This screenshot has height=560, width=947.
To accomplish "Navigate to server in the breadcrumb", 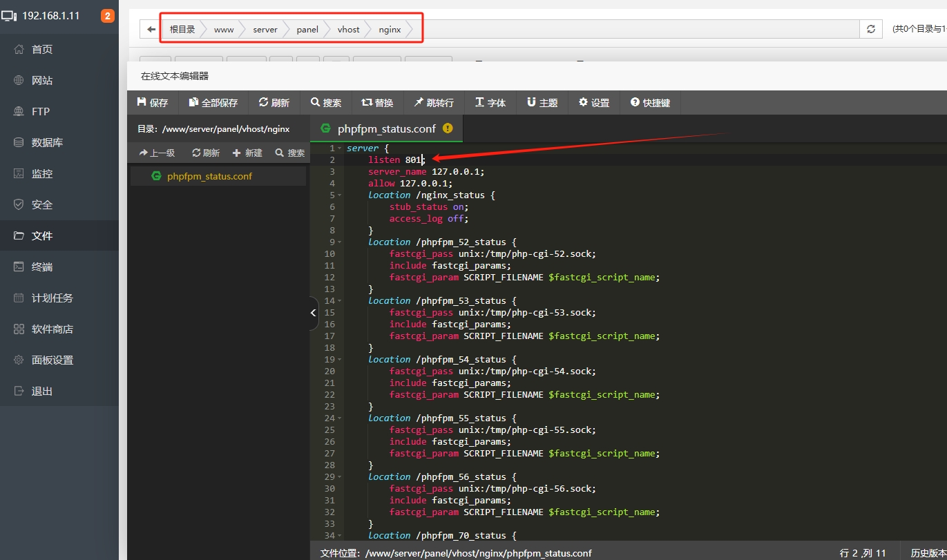I will point(265,29).
